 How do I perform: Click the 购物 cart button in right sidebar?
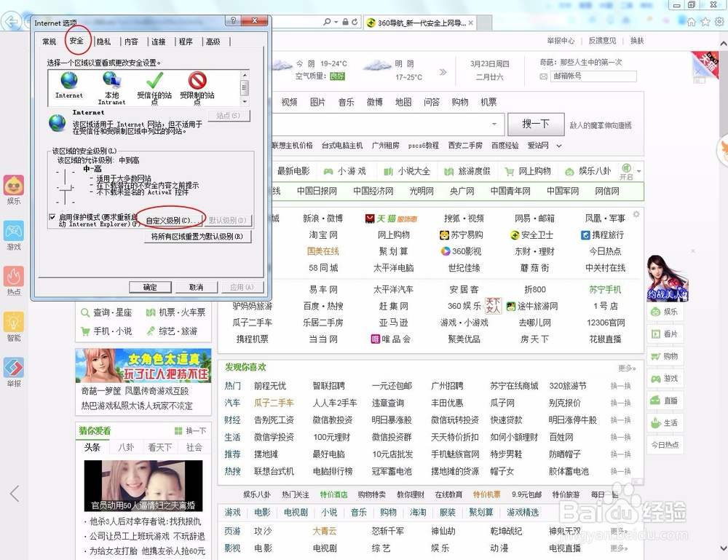665,357
